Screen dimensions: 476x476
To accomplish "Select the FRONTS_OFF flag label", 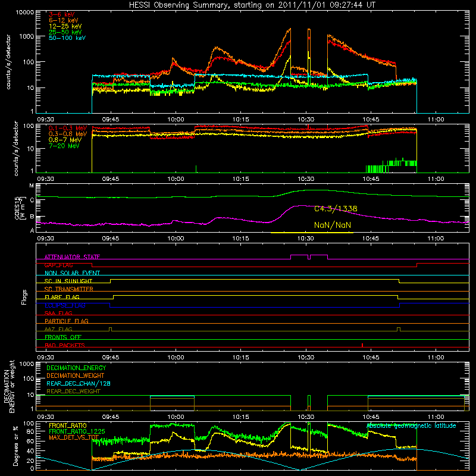I will 63,337.
